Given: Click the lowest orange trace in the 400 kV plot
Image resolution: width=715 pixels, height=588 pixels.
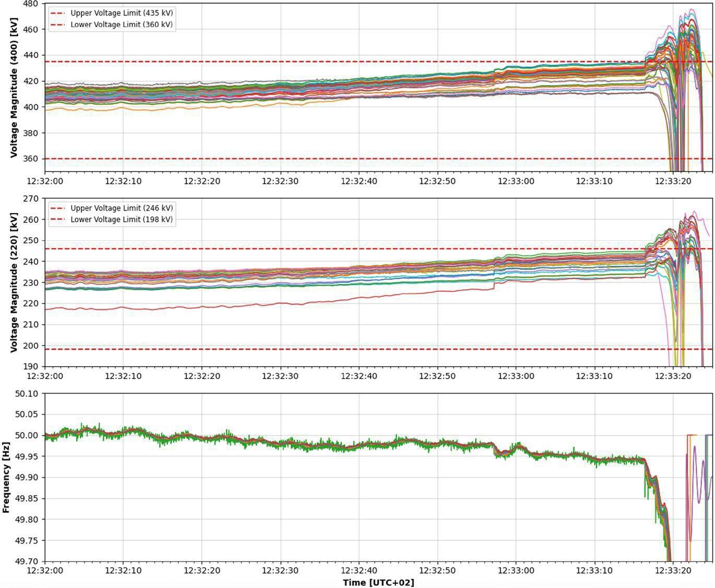Looking at the screenshot, I should pyautogui.click(x=156, y=107).
